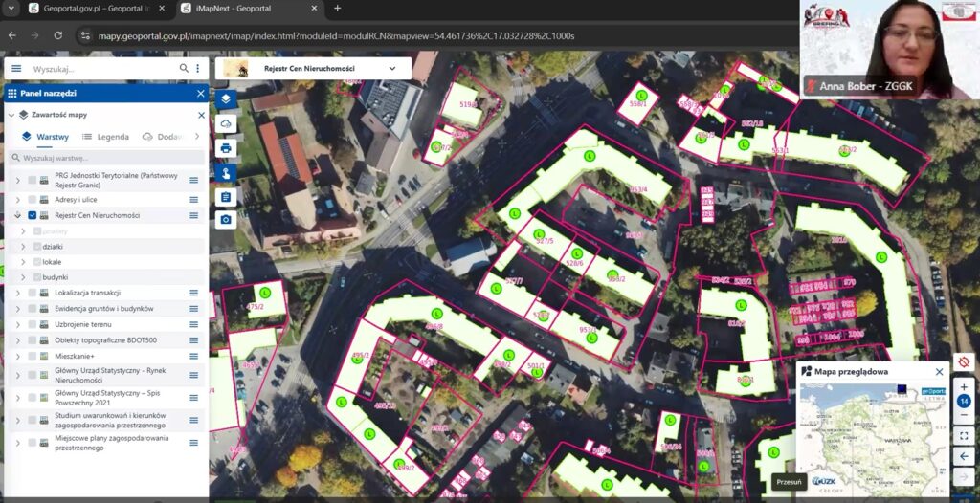Select the camera screenshot tool
The image size is (980, 503).
[226, 220]
